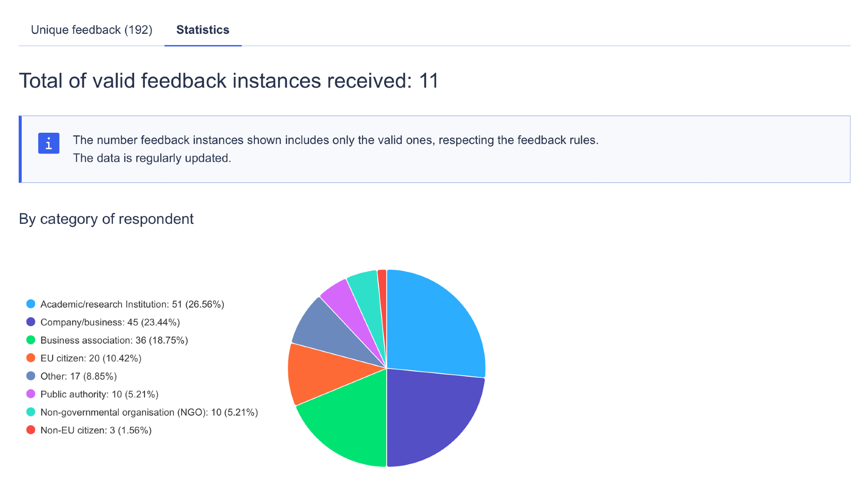
Task: Select the Statistics tab
Action: (x=203, y=30)
